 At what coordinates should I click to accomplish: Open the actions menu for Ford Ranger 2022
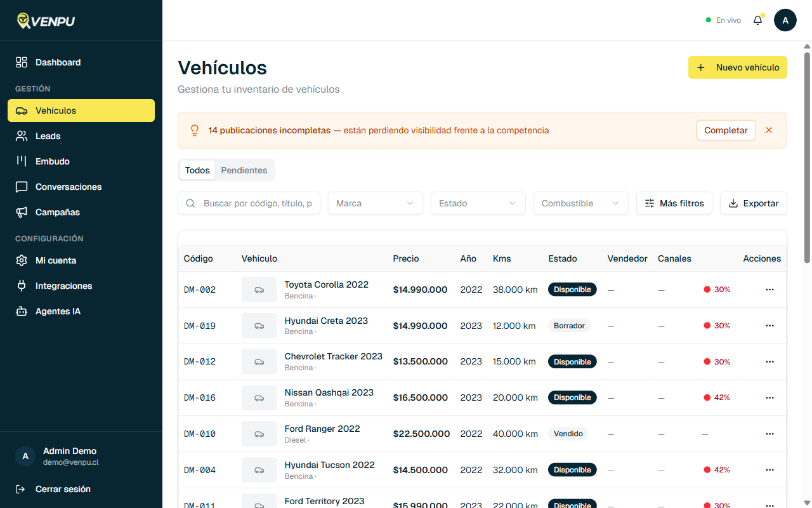tap(769, 434)
